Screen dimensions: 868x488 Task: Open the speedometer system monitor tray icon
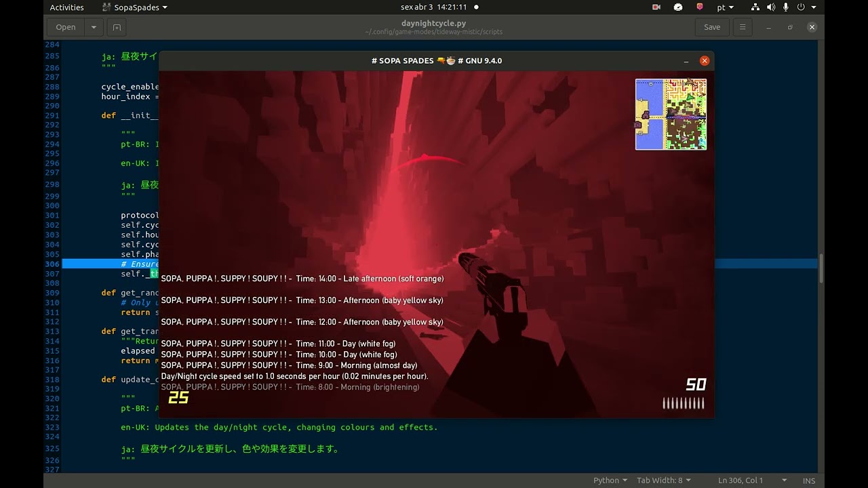coord(677,7)
